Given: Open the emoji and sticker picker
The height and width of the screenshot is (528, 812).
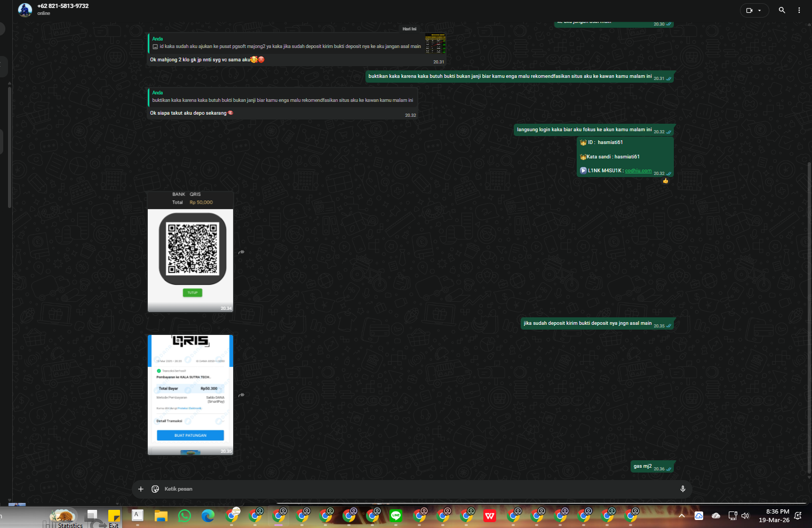Looking at the screenshot, I should pos(155,489).
